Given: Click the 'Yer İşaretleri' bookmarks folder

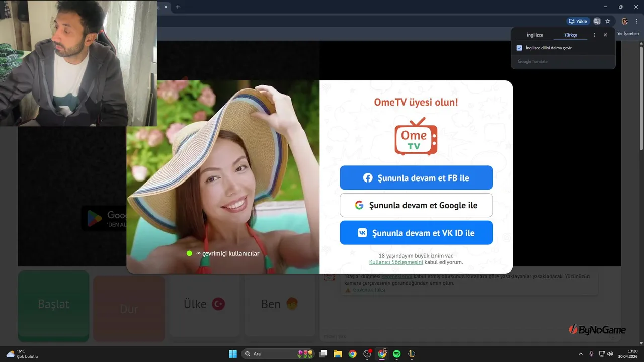Looking at the screenshot, I should pos(628,33).
